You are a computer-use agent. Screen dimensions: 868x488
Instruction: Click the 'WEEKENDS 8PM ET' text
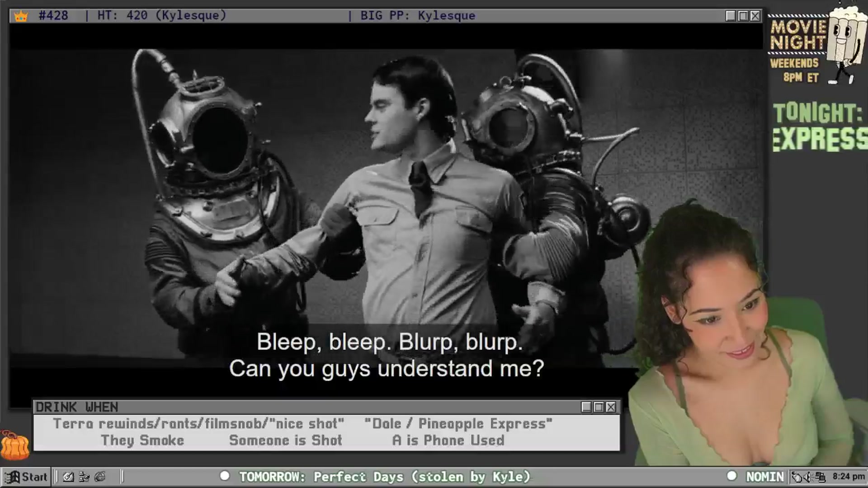pyautogui.click(x=794, y=70)
